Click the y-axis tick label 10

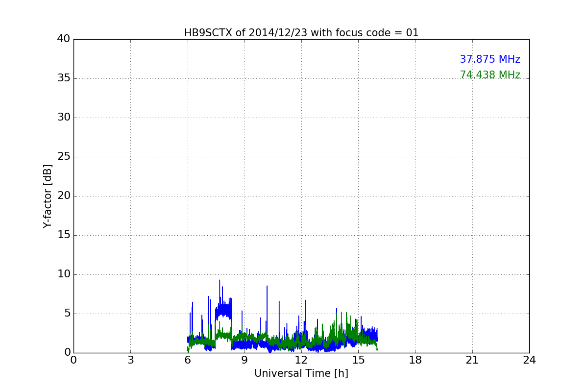tap(64, 274)
